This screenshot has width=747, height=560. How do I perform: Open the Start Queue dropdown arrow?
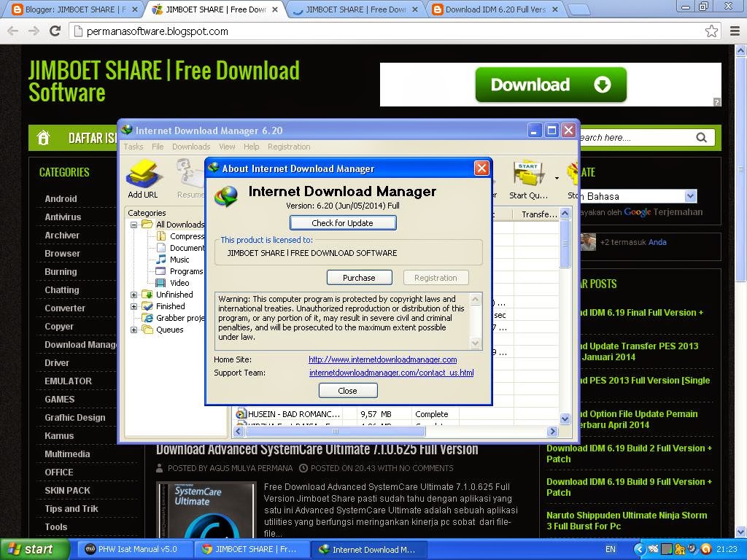tap(557, 179)
